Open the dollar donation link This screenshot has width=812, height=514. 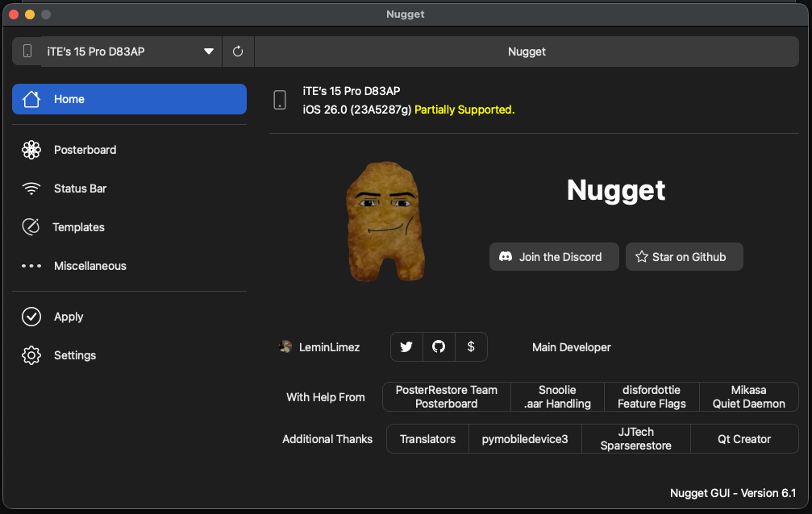click(471, 346)
